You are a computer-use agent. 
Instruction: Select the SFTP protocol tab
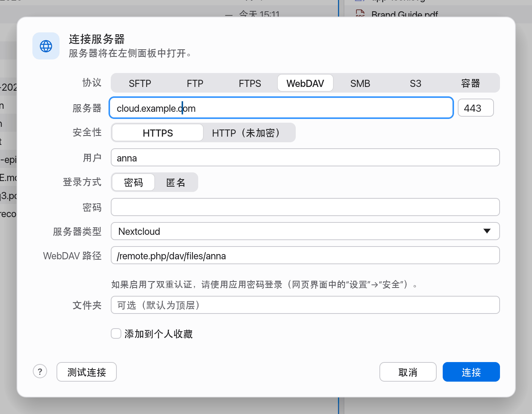click(140, 83)
